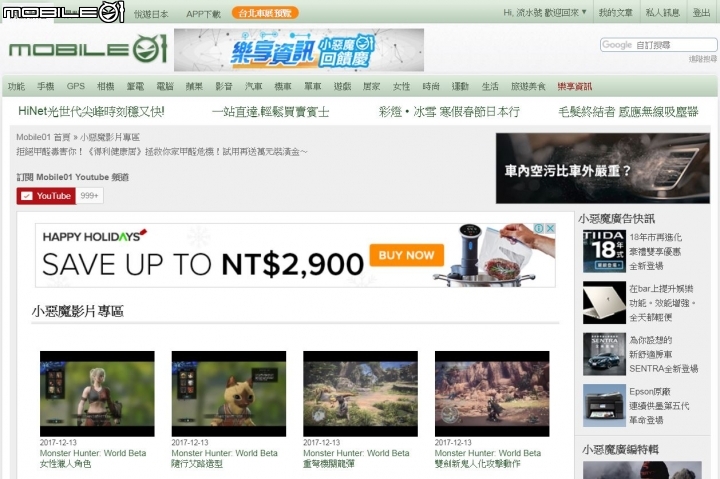Click the 樂享資訊 小惡魔回饋慶 banner

click(299, 50)
